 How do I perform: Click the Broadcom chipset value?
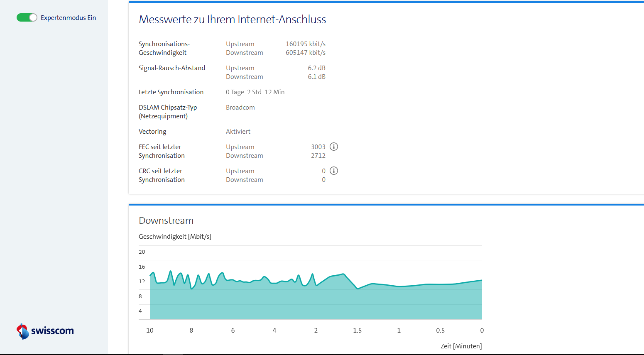(240, 108)
